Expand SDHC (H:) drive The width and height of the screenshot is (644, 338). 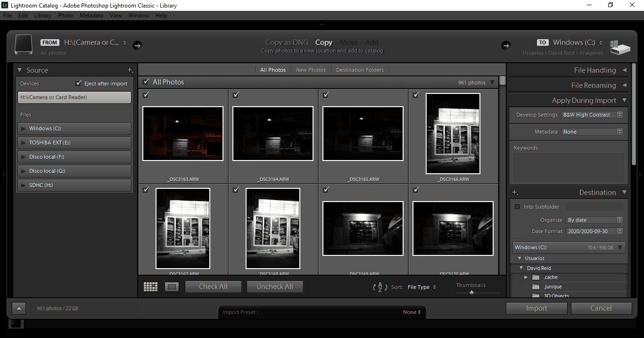click(24, 185)
